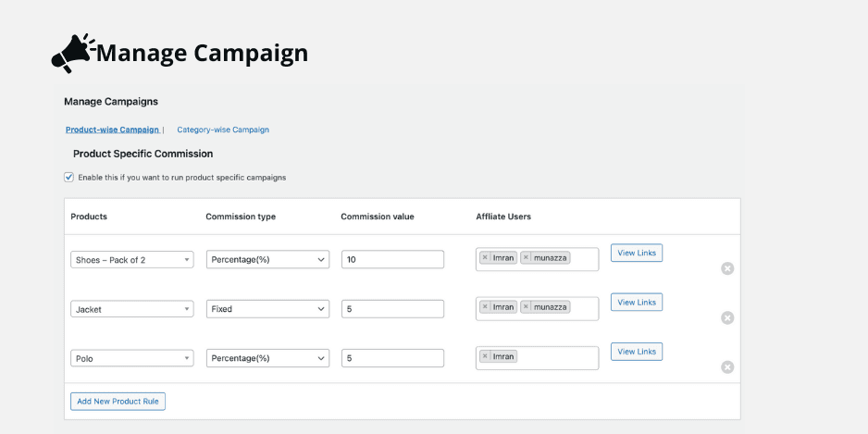868x434 pixels.
Task: Remove munazza tag from Shoes row
Action: [526, 257]
